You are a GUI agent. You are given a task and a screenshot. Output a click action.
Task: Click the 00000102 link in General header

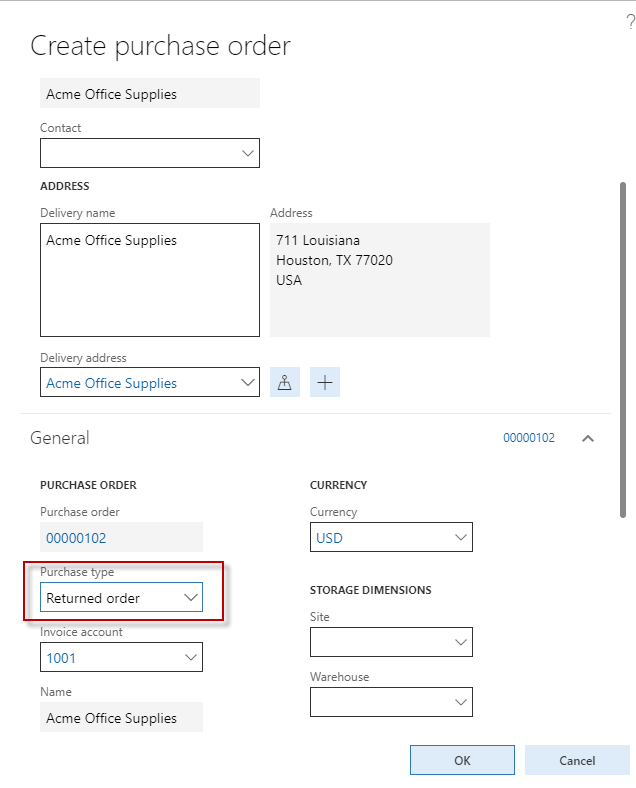click(528, 438)
